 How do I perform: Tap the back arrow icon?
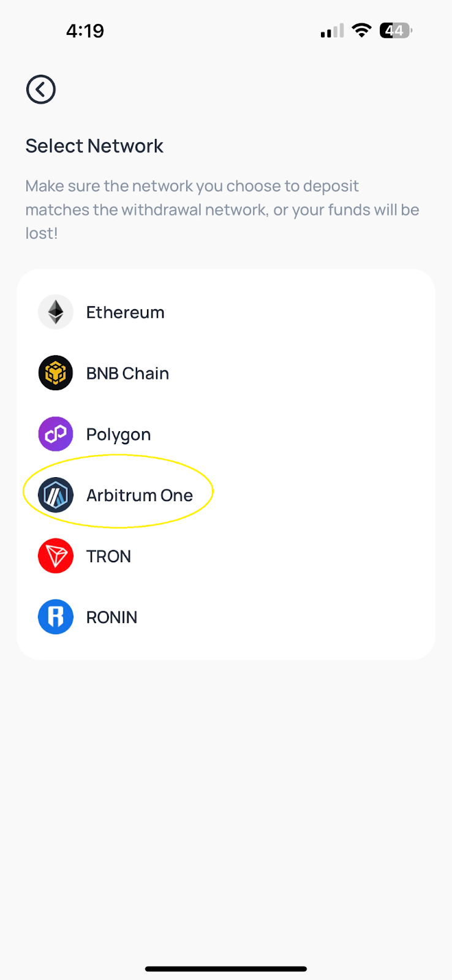[41, 89]
